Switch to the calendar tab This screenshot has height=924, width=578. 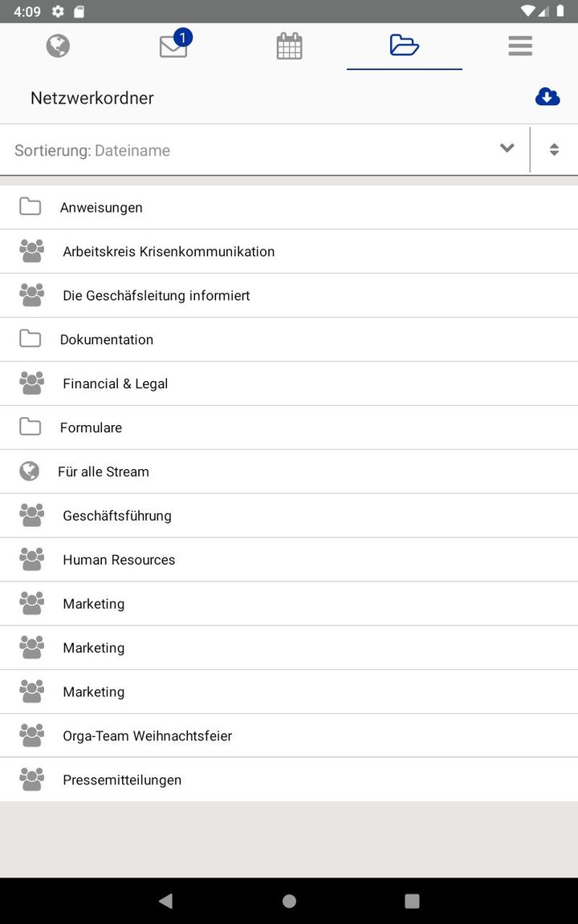click(289, 46)
